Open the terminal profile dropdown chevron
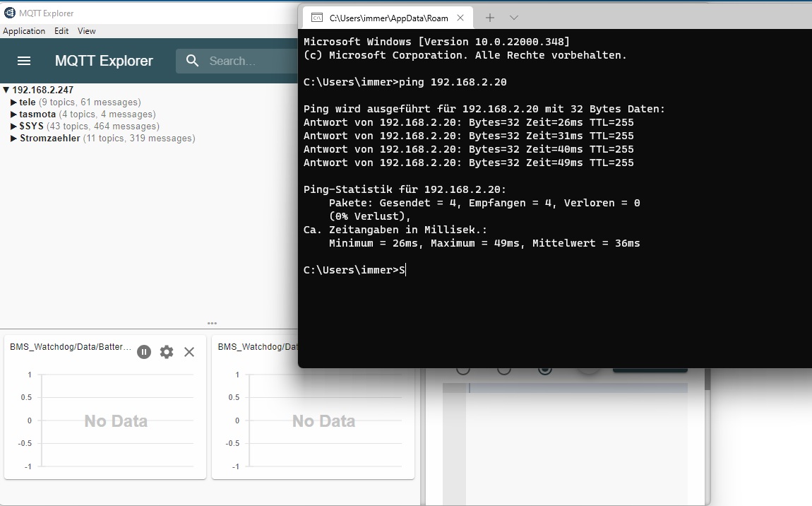This screenshot has width=812, height=506. 514,18
